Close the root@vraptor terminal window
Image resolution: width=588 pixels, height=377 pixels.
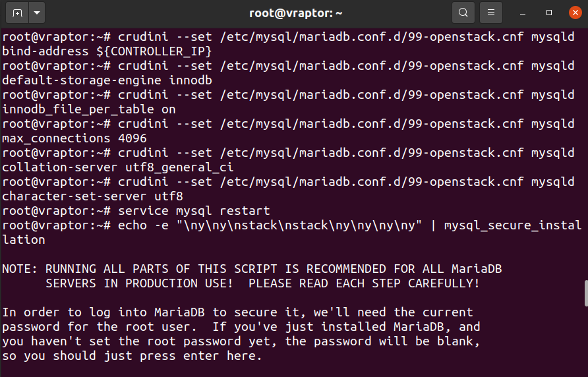[x=575, y=13]
